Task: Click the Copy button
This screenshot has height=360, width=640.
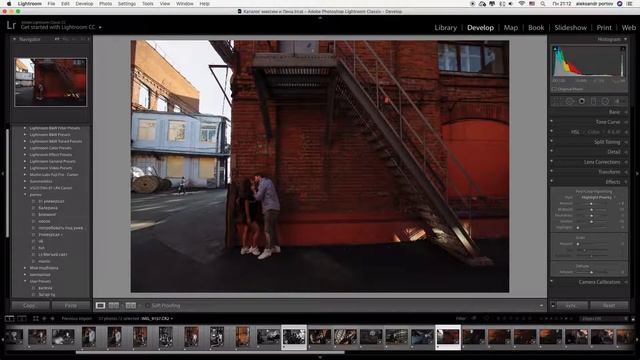Action: point(29,305)
